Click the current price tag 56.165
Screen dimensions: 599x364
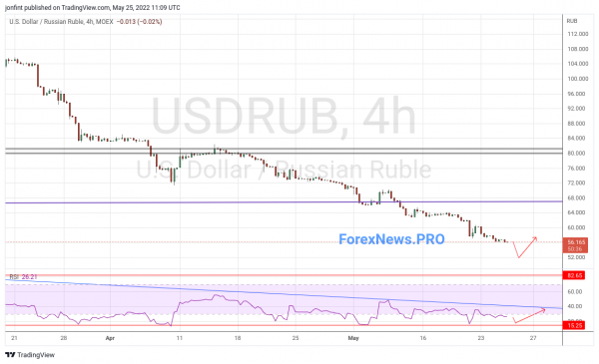575,245
